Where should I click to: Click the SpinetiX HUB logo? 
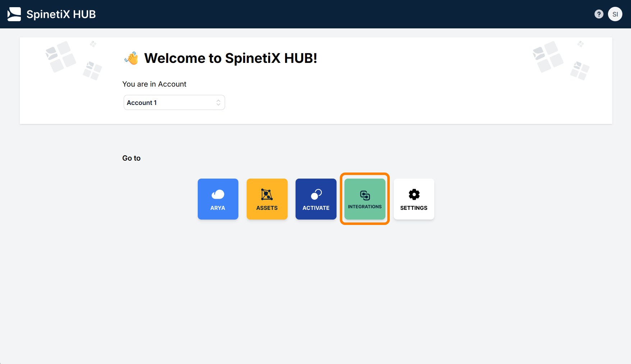coord(14,14)
